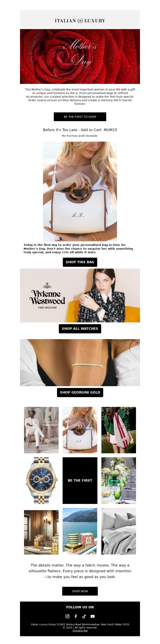The width and height of the screenshot is (160, 644).
Task: Click the gold tennis bracelet image
Action: [x=80, y=362]
